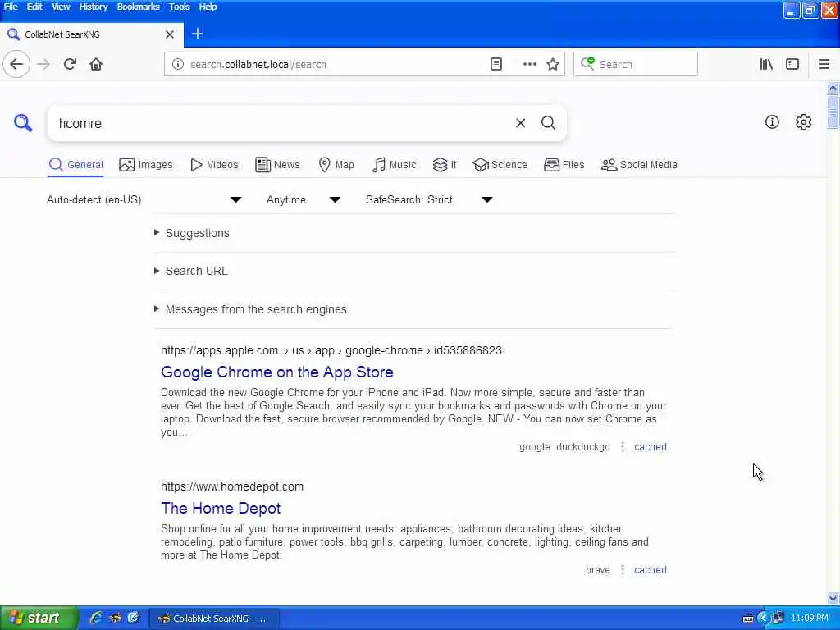This screenshot has width=840, height=630.
Task: Switch to the Map category tab
Action: [x=336, y=164]
